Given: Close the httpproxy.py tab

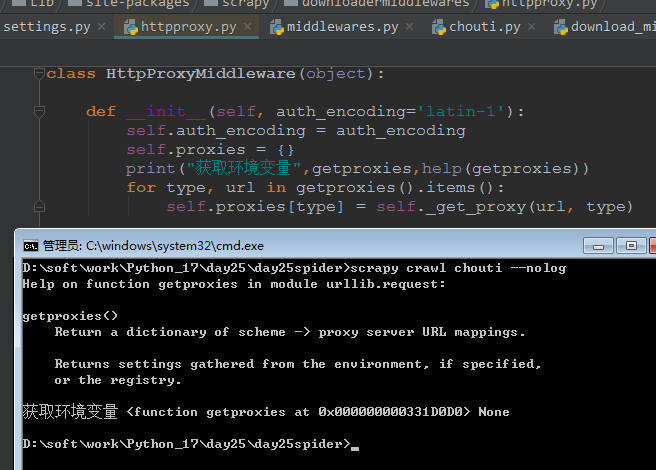Looking at the screenshot, I should 248,27.
